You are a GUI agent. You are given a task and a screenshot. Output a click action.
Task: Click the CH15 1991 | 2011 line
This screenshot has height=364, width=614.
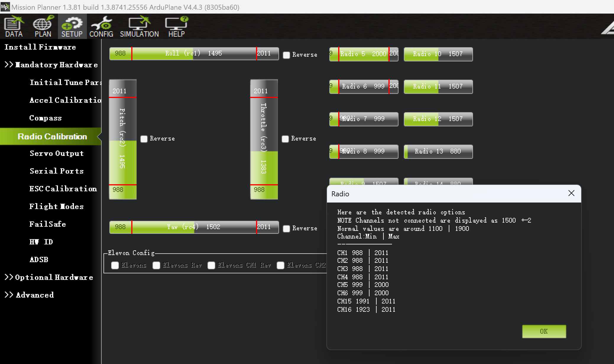pyautogui.click(x=366, y=301)
